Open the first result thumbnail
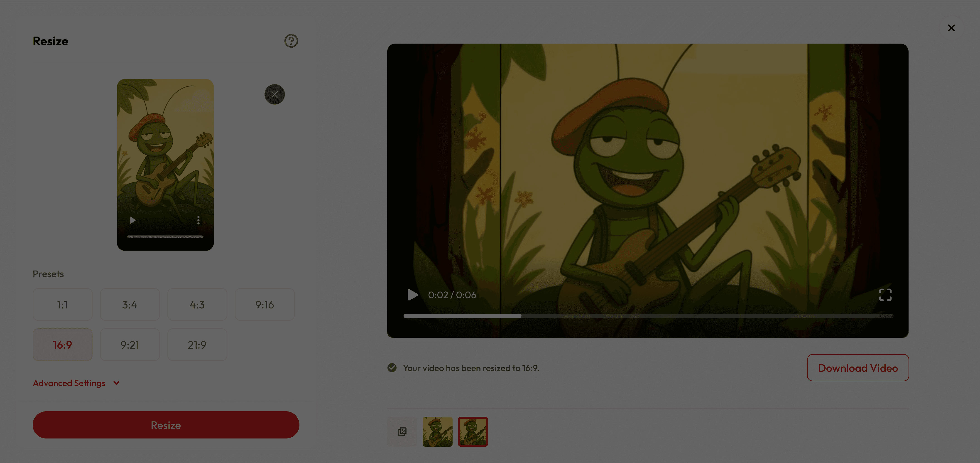Image resolution: width=980 pixels, height=463 pixels. (438, 431)
